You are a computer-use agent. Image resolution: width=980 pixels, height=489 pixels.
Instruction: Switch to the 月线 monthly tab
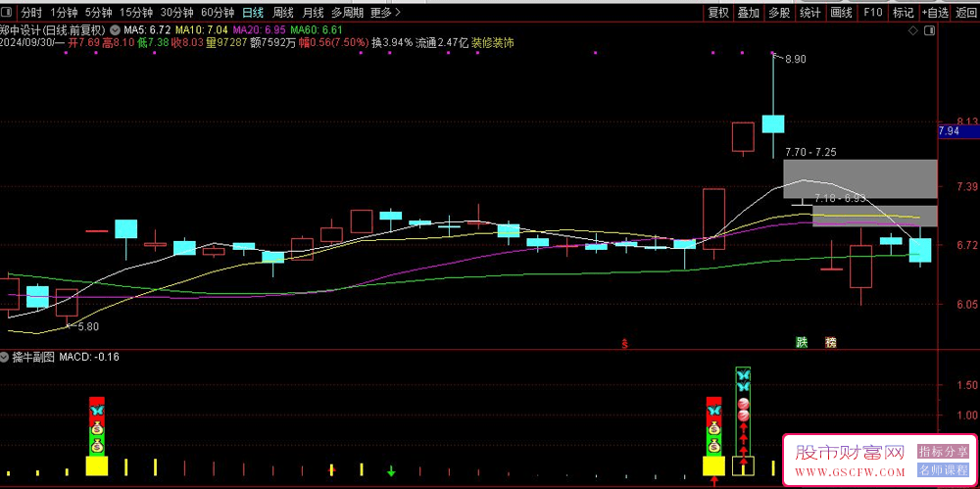pyautogui.click(x=313, y=12)
